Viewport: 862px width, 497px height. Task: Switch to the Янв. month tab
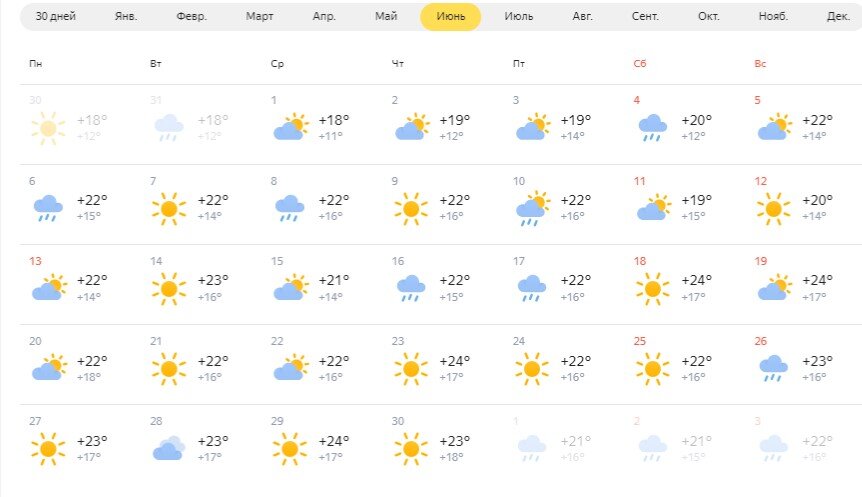[x=126, y=16]
